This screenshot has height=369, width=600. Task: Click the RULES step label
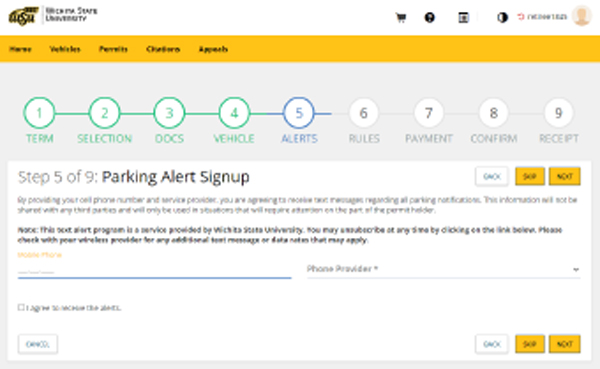pos(364,139)
